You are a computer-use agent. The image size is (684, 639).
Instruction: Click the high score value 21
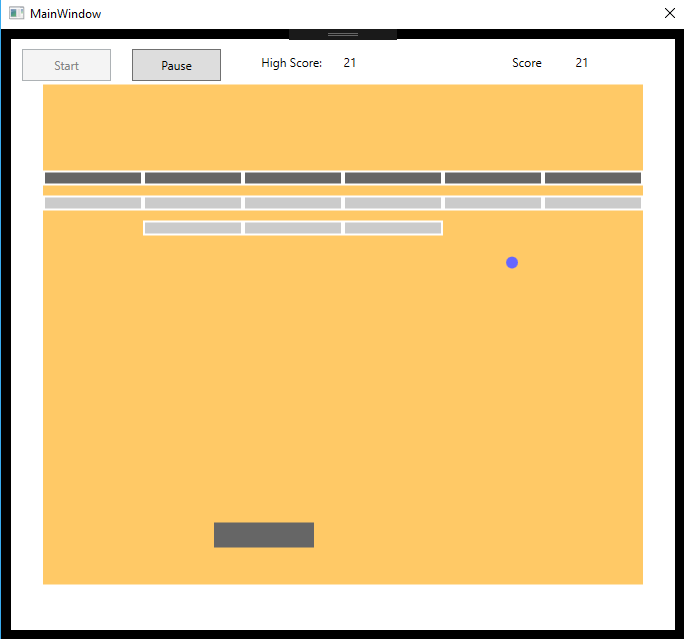(x=349, y=63)
